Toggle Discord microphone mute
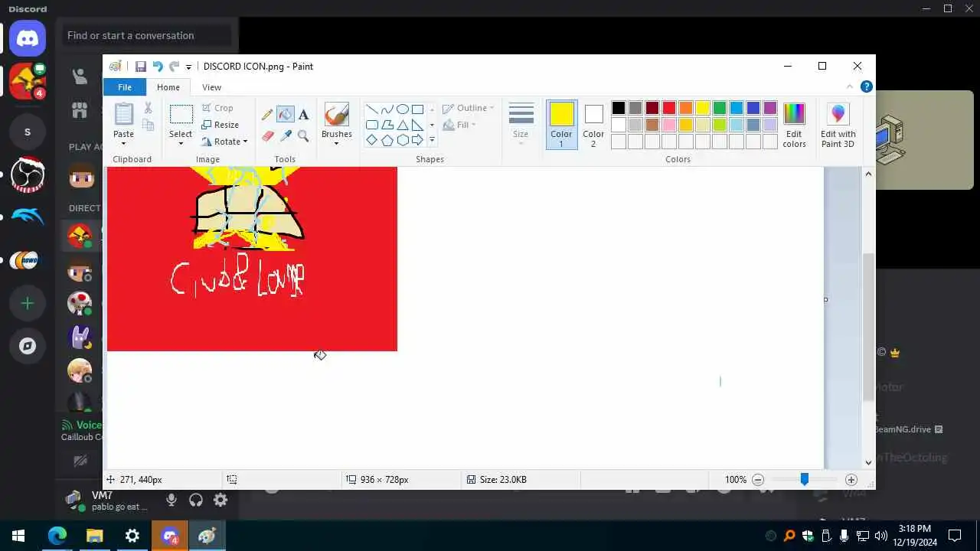Screen dimensions: 980x551 171,500
